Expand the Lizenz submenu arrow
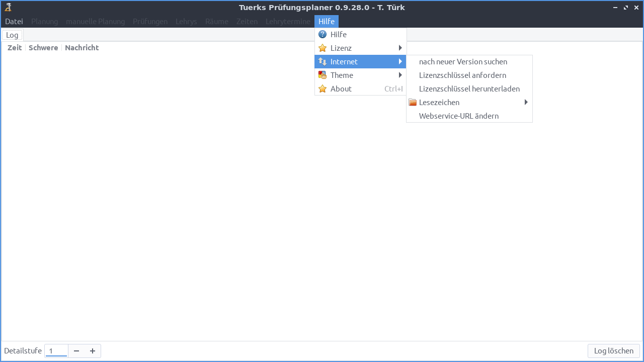 coord(401,48)
